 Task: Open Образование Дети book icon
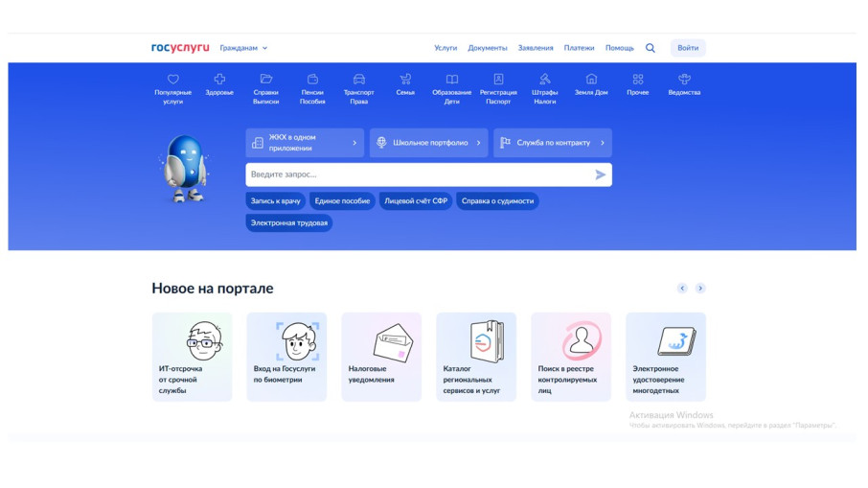[452, 79]
